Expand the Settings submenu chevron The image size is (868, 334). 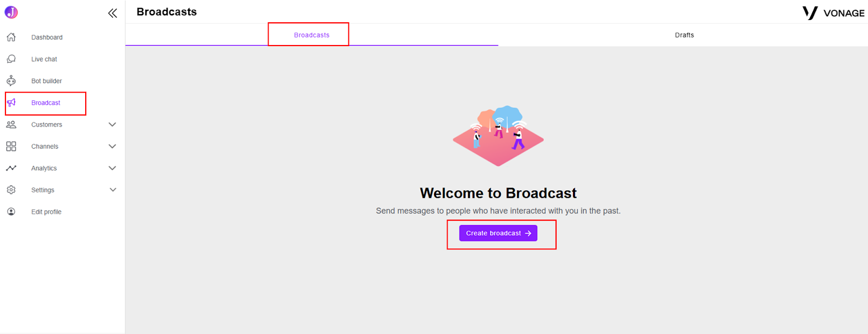pyautogui.click(x=112, y=190)
